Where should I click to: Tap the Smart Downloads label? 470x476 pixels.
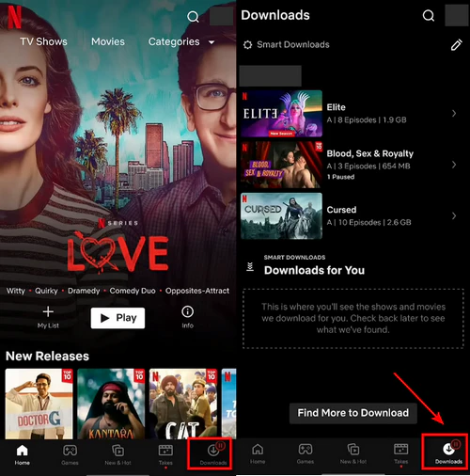pyautogui.click(x=293, y=44)
